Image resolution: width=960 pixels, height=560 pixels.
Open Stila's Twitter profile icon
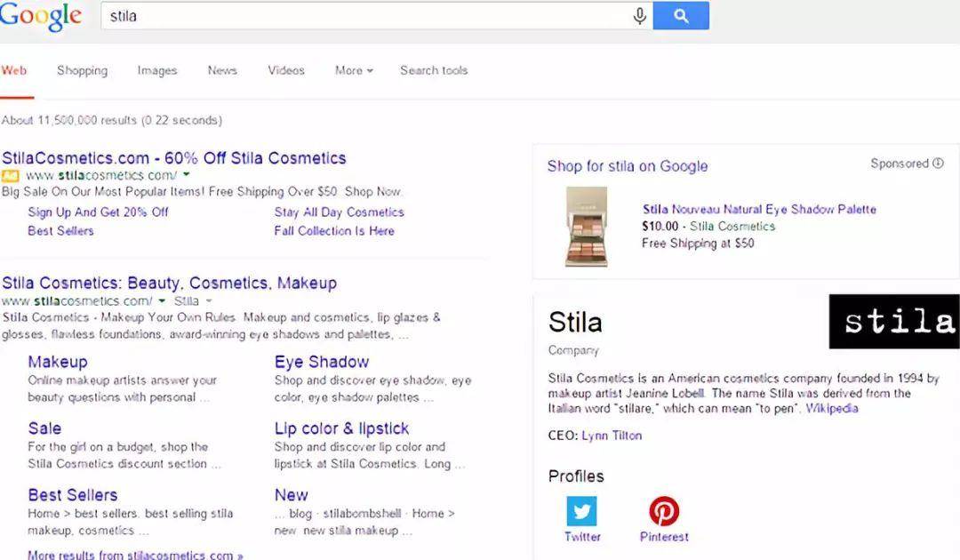coord(581,511)
